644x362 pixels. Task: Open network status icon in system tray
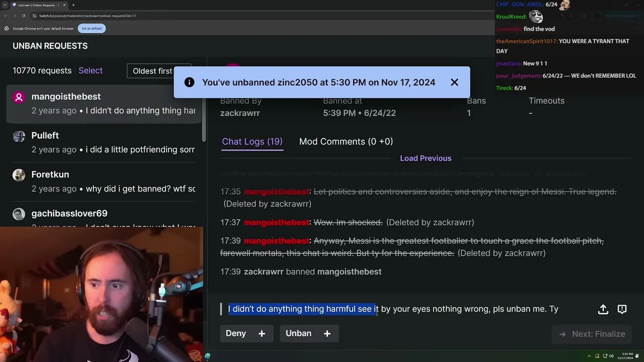click(x=605, y=356)
